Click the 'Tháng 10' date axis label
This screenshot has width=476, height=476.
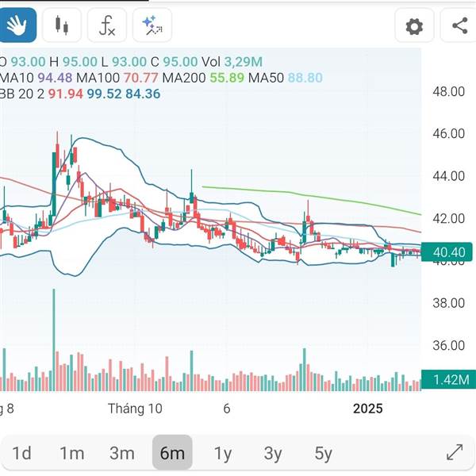pos(135,409)
